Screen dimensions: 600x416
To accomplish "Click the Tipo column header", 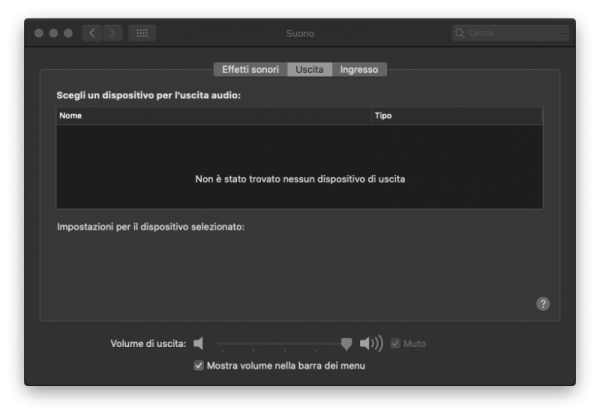I will point(457,116).
